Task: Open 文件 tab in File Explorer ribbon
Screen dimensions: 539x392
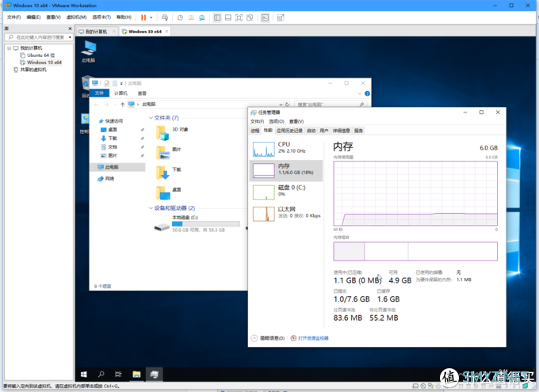Action: tap(99, 93)
